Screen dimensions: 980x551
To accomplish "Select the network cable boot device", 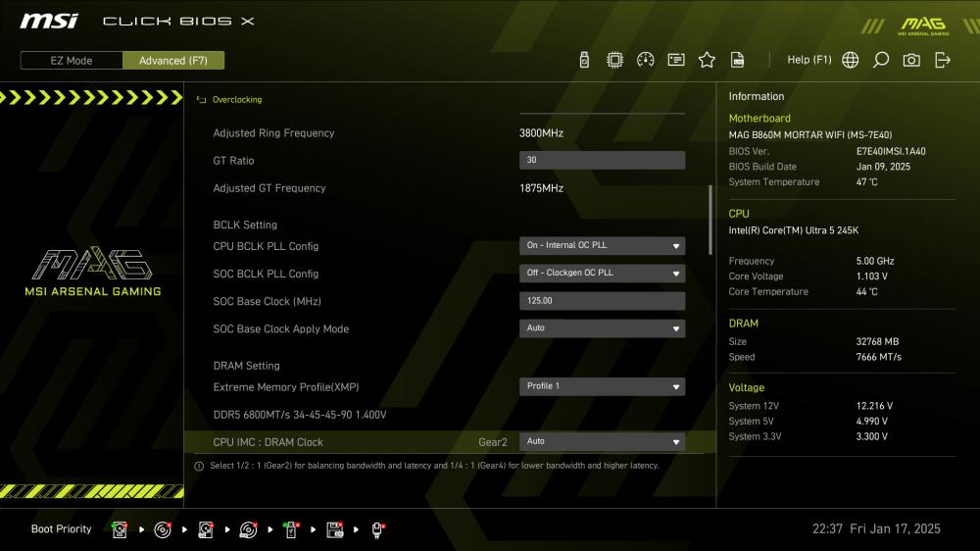I will tap(377, 529).
